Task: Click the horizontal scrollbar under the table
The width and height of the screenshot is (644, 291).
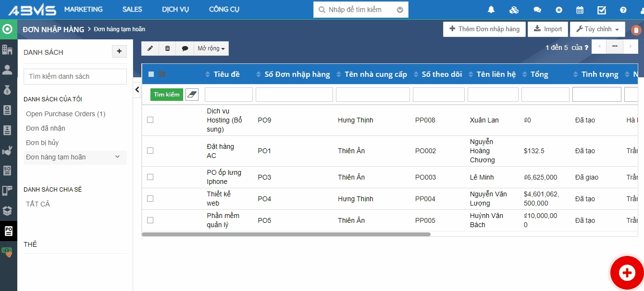Action: pyautogui.click(x=286, y=234)
